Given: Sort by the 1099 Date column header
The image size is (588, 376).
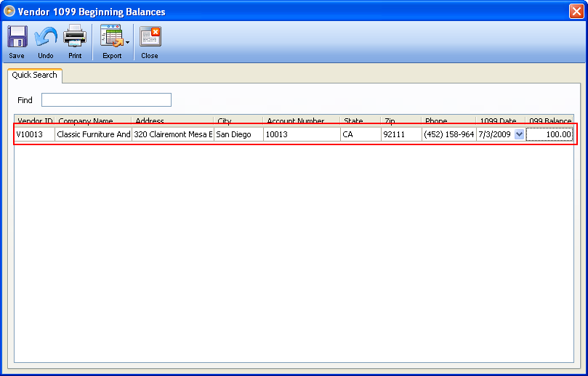Looking at the screenshot, I should (x=501, y=120).
